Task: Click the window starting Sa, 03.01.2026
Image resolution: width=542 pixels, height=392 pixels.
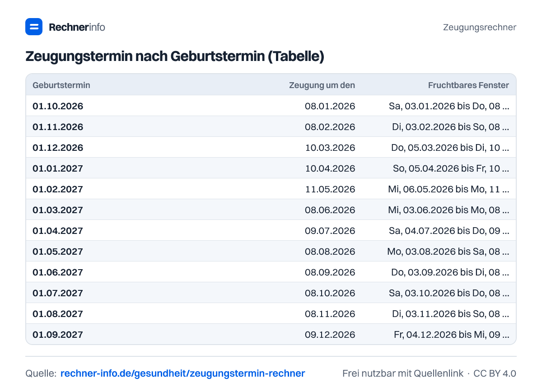Action: tap(449, 106)
